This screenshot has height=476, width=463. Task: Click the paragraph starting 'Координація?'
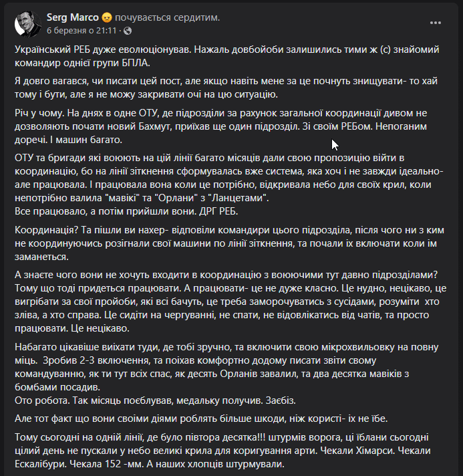(x=229, y=243)
